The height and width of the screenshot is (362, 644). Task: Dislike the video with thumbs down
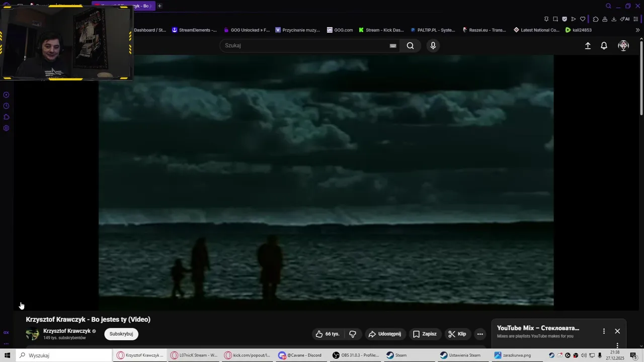(x=353, y=334)
